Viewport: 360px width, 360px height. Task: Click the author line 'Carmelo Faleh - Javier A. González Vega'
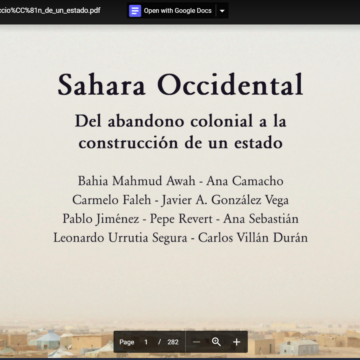(180, 200)
